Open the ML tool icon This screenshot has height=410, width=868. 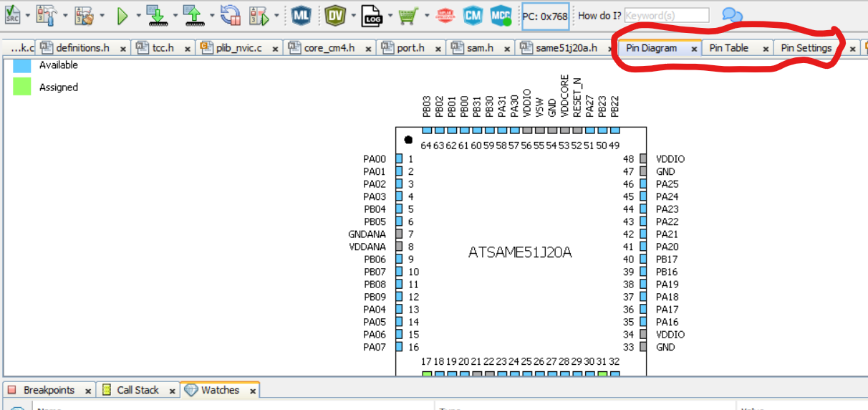click(x=301, y=14)
